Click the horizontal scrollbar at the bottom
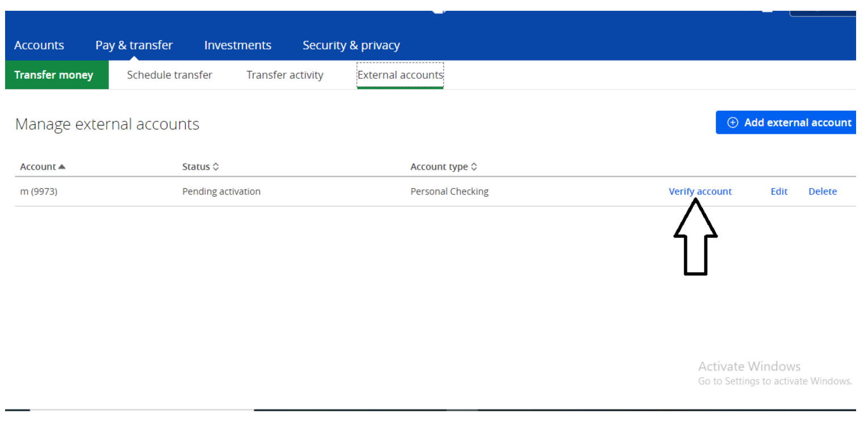 point(142,409)
